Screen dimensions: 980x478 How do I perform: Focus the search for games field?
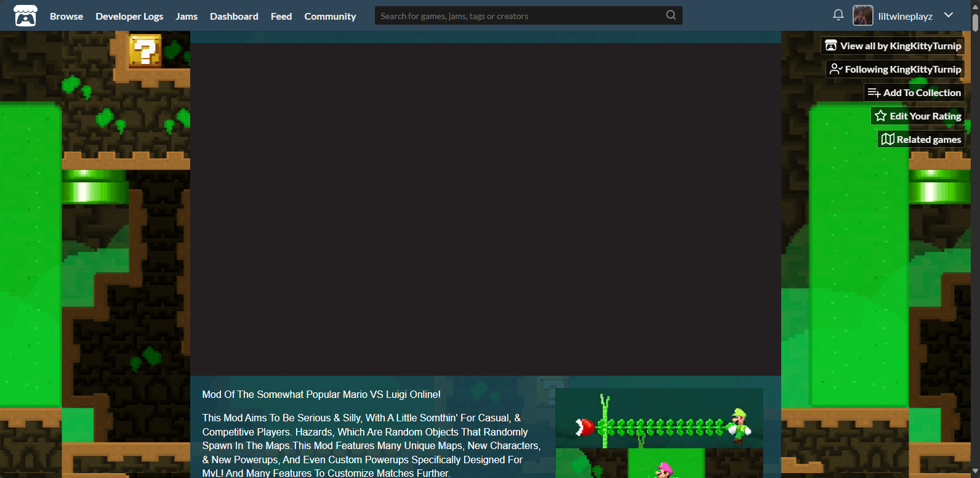528,15
